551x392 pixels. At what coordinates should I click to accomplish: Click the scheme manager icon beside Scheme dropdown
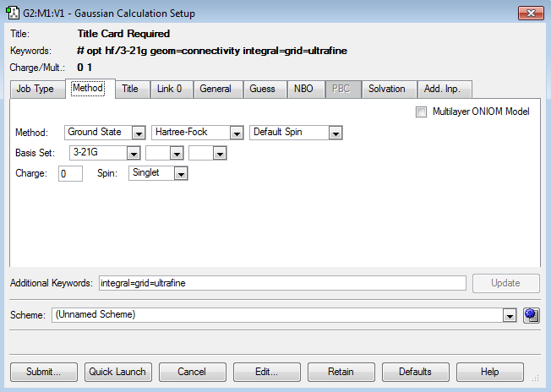coord(532,315)
